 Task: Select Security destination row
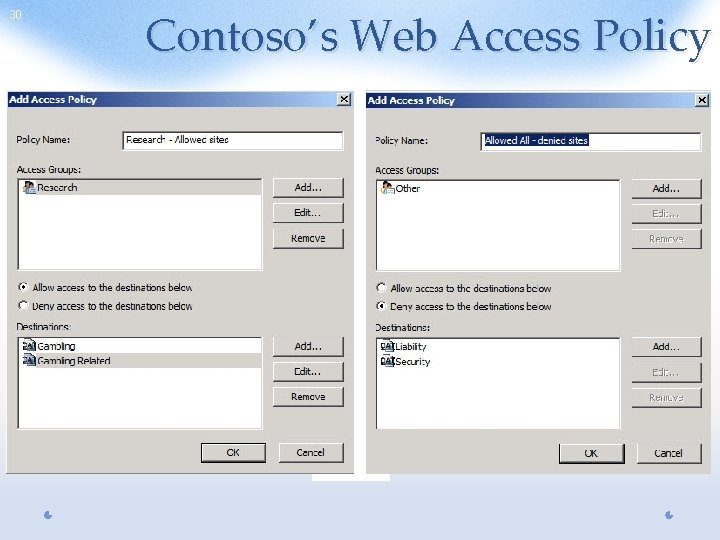498,362
